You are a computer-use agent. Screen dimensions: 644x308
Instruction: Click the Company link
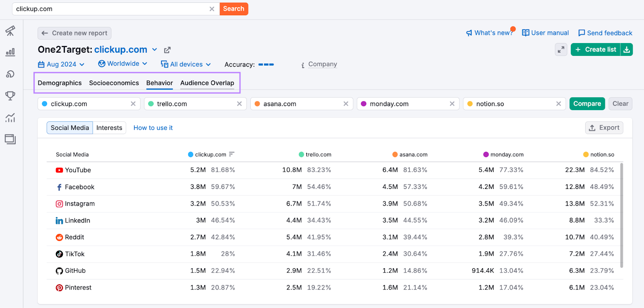tap(322, 64)
